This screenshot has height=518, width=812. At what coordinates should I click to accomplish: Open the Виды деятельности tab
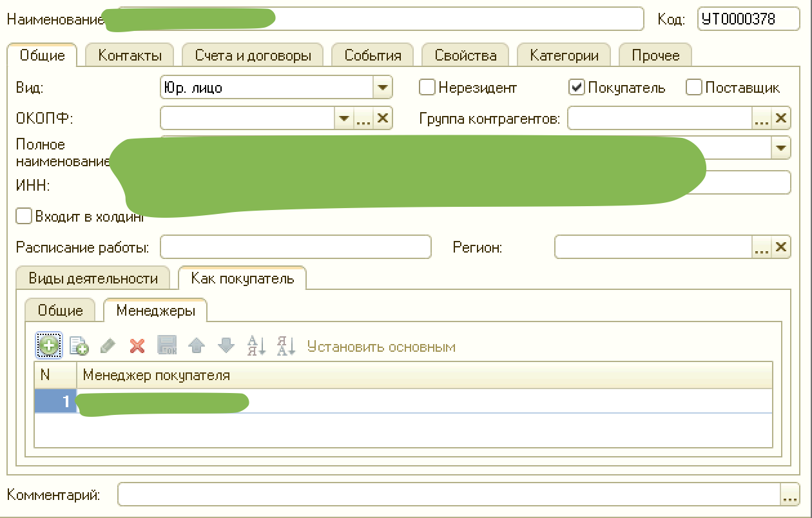(x=93, y=278)
